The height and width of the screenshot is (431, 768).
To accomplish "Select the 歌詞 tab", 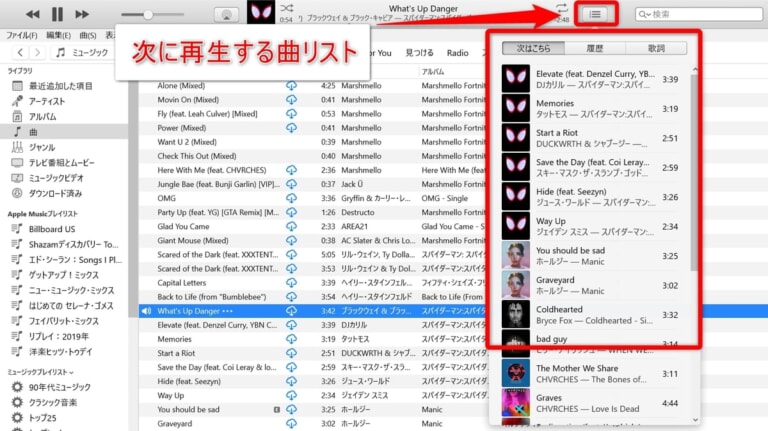I will [656, 48].
